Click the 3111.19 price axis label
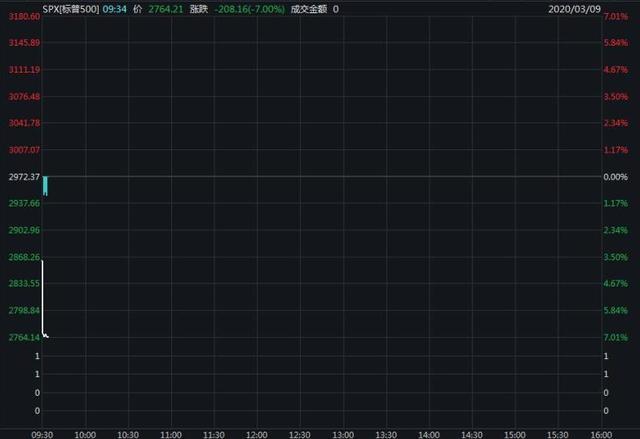Image resolution: width=640 pixels, height=439 pixels. pyautogui.click(x=24, y=69)
